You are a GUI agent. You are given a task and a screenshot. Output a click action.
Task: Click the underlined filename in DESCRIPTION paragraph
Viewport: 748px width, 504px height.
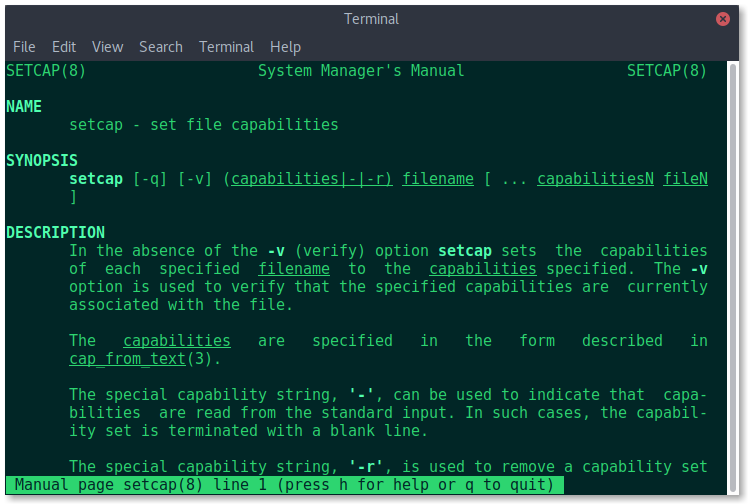(294, 268)
